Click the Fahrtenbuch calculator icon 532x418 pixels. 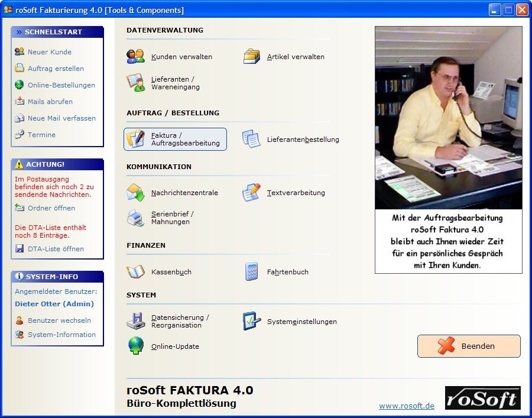click(x=251, y=271)
